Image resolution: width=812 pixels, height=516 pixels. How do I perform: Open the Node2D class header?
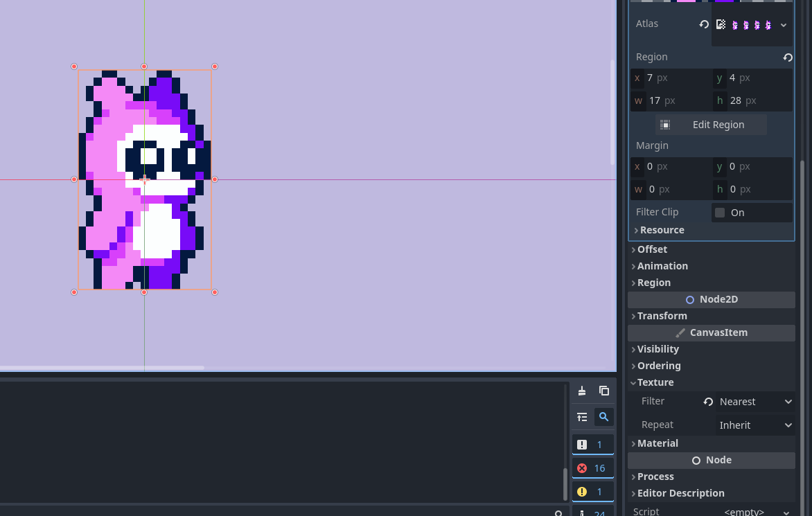(712, 300)
